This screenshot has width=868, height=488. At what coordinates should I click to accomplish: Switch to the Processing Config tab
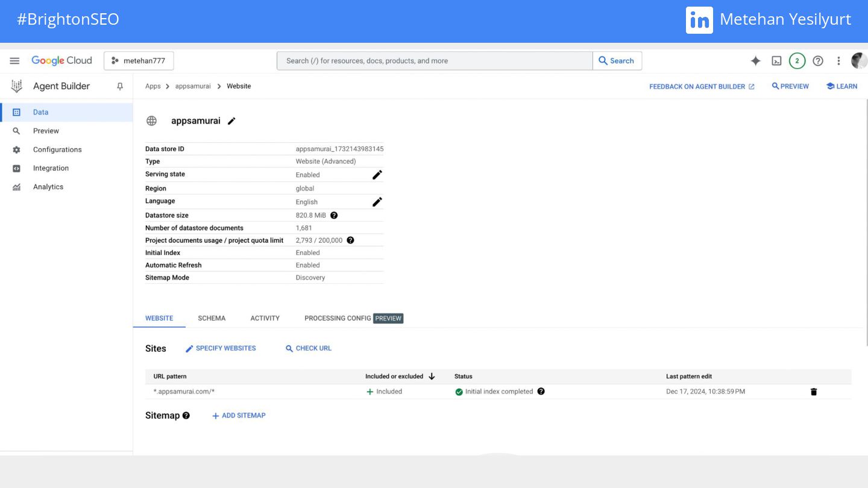click(353, 318)
